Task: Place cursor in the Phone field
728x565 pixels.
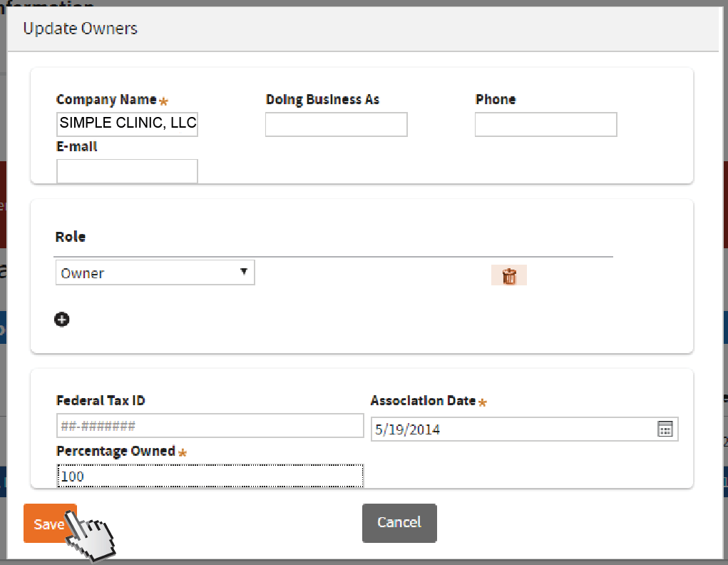Action: click(x=545, y=124)
